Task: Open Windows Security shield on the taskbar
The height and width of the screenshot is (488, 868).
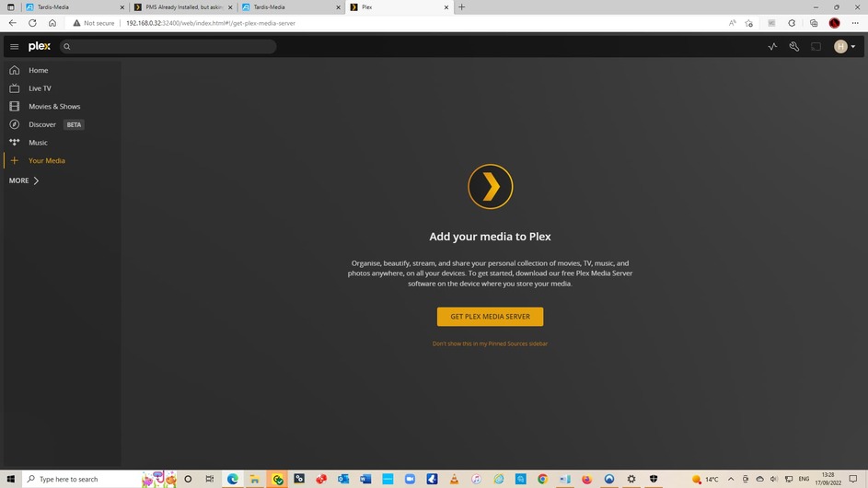Action: point(654,479)
